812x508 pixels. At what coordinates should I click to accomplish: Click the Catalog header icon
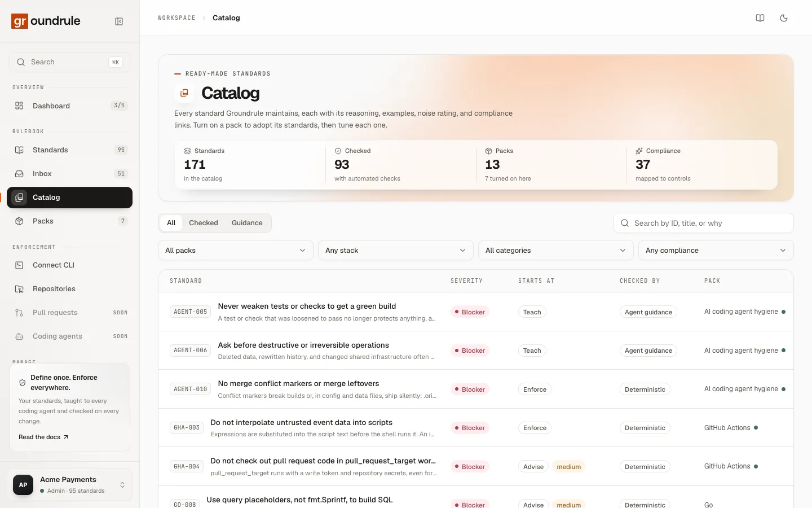(x=184, y=93)
